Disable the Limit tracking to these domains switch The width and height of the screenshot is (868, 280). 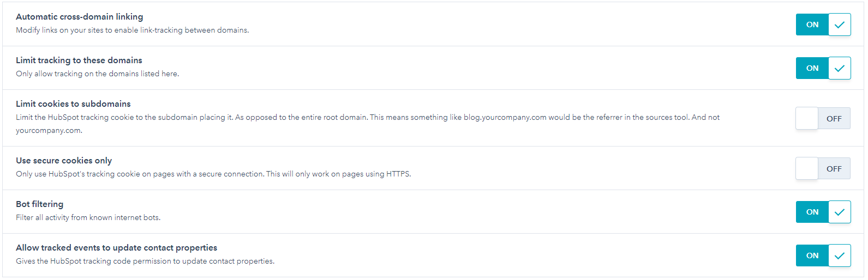823,68
